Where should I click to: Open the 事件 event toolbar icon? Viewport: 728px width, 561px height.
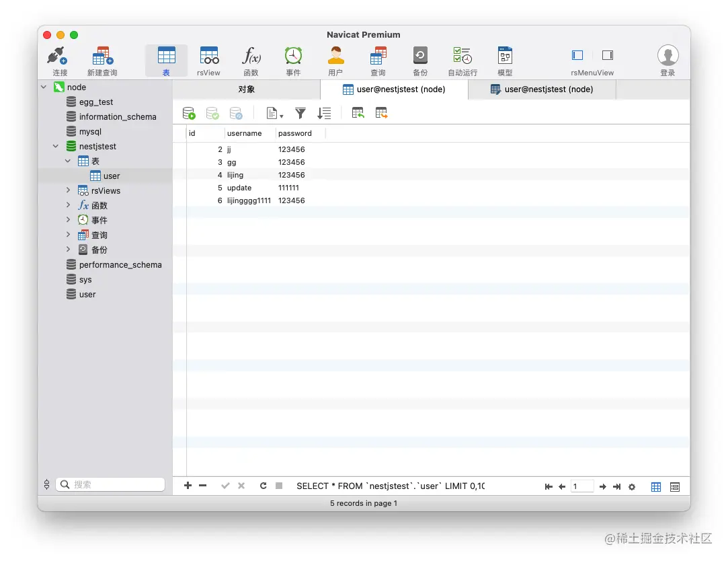coord(294,61)
